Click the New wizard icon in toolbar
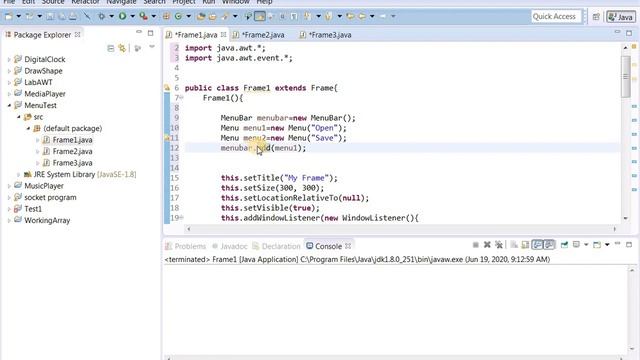 [8, 16]
